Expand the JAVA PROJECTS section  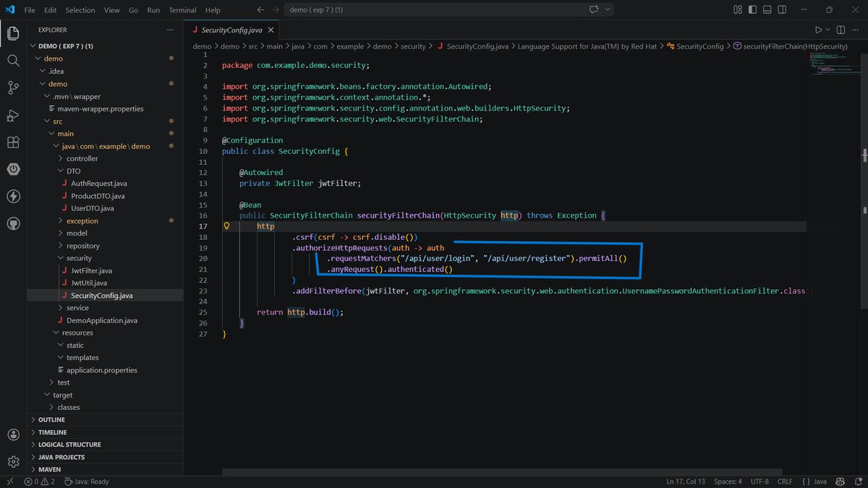coord(105,457)
